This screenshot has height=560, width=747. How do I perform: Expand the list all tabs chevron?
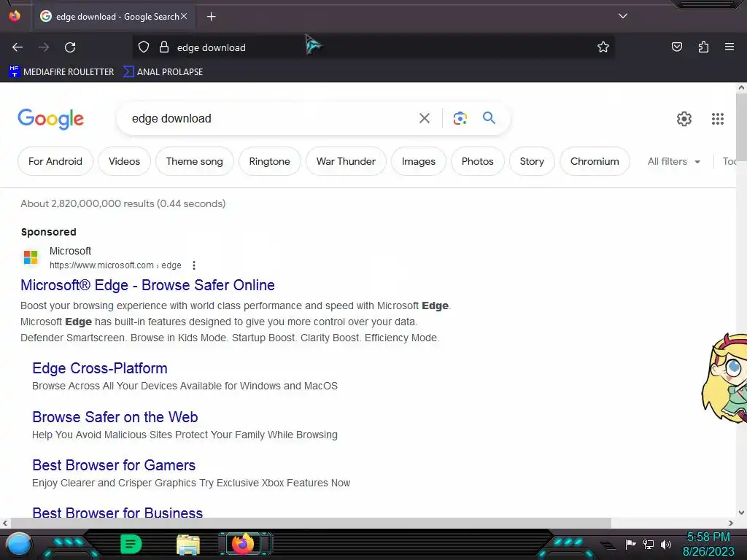coord(623,16)
